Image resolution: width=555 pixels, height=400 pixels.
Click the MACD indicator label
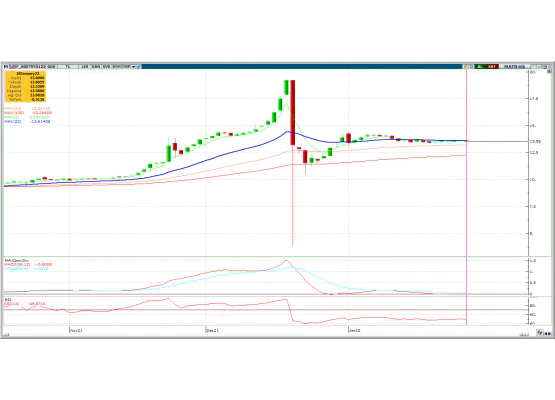point(28,264)
